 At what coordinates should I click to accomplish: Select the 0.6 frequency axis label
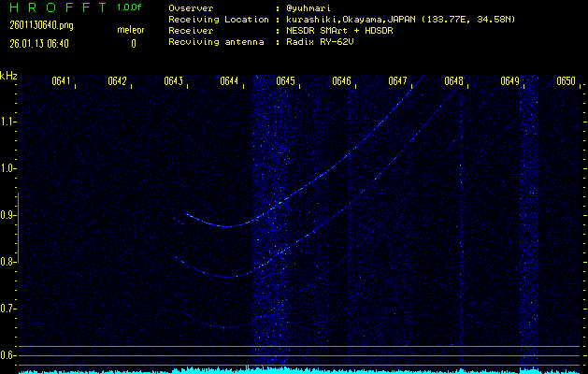click(x=8, y=354)
